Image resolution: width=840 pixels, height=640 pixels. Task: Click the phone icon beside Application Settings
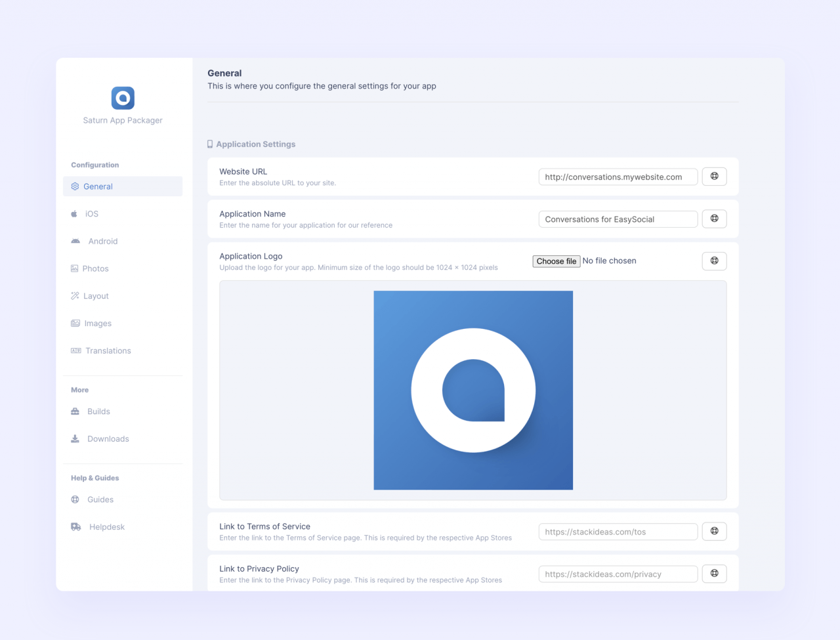point(210,144)
